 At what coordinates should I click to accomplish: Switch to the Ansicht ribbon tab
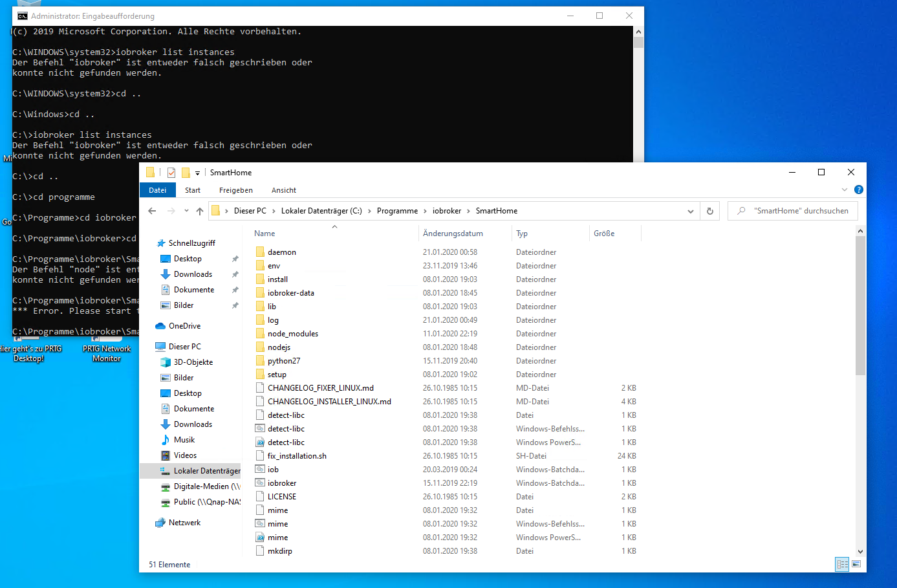click(283, 190)
